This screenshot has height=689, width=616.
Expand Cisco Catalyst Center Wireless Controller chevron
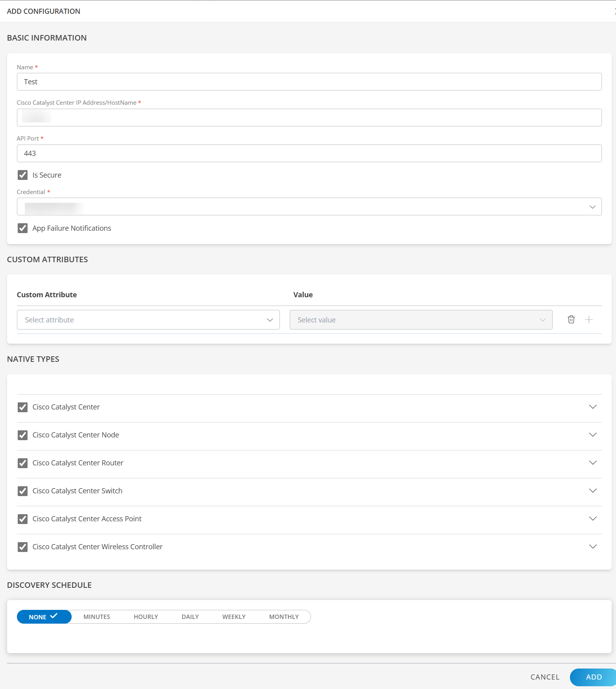[x=592, y=546]
